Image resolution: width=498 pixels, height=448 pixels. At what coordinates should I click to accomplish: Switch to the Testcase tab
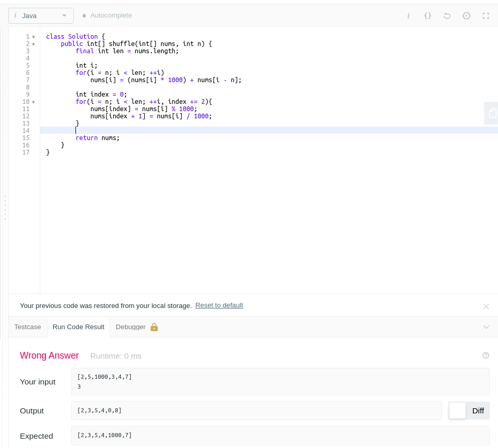click(27, 327)
